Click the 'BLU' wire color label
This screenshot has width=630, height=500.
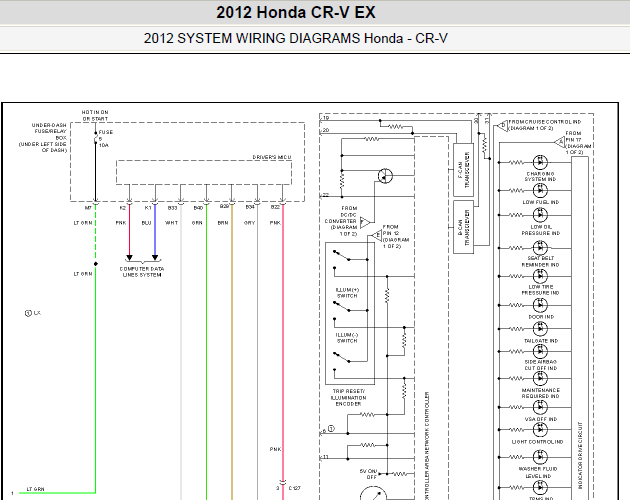pos(147,223)
